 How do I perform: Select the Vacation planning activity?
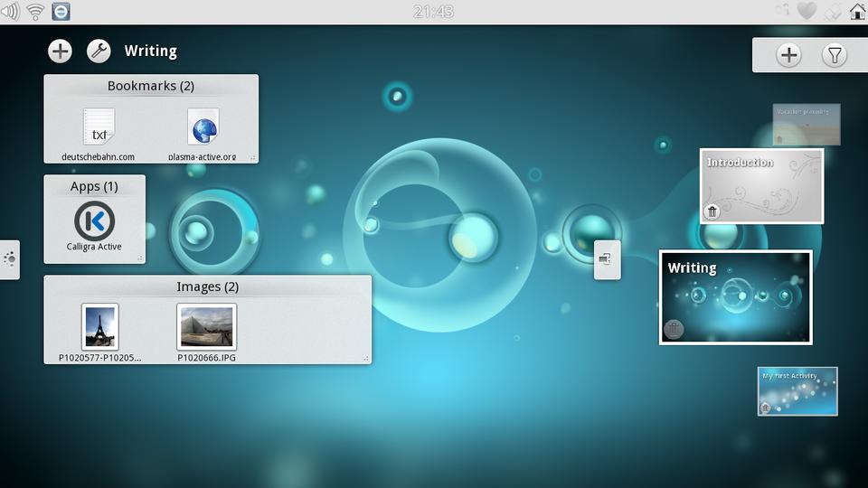point(807,125)
